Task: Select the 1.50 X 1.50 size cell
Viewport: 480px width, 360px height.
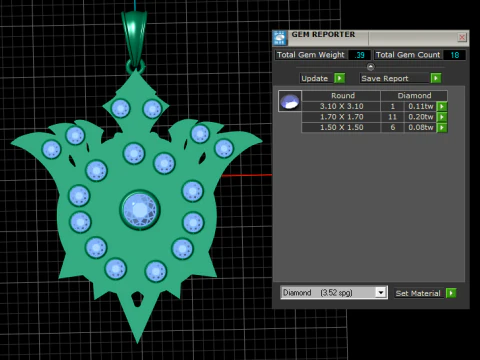Action: tap(341, 128)
